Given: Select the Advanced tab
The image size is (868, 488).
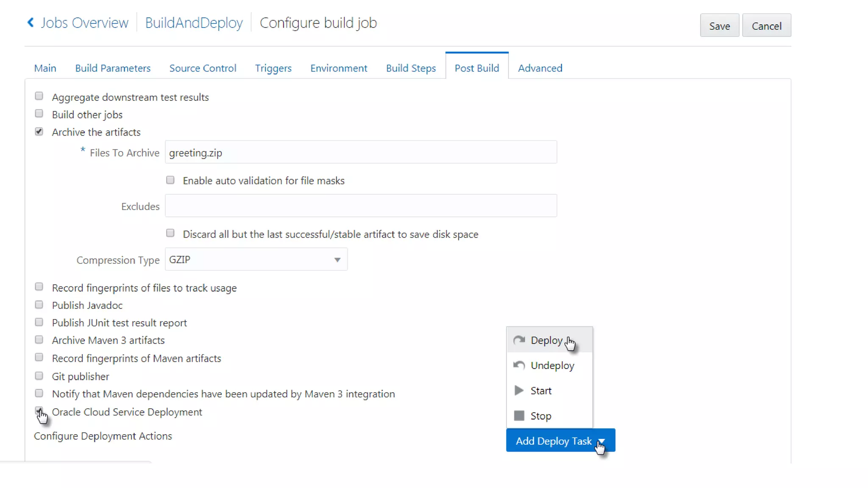Looking at the screenshot, I should pyautogui.click(x=540, y=68).
